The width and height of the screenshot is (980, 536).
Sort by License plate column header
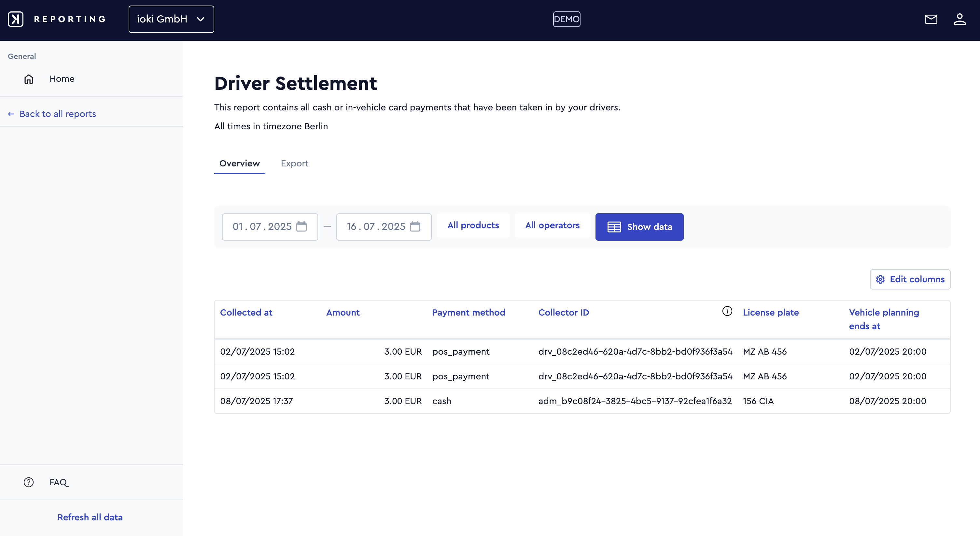click(771, 312)
